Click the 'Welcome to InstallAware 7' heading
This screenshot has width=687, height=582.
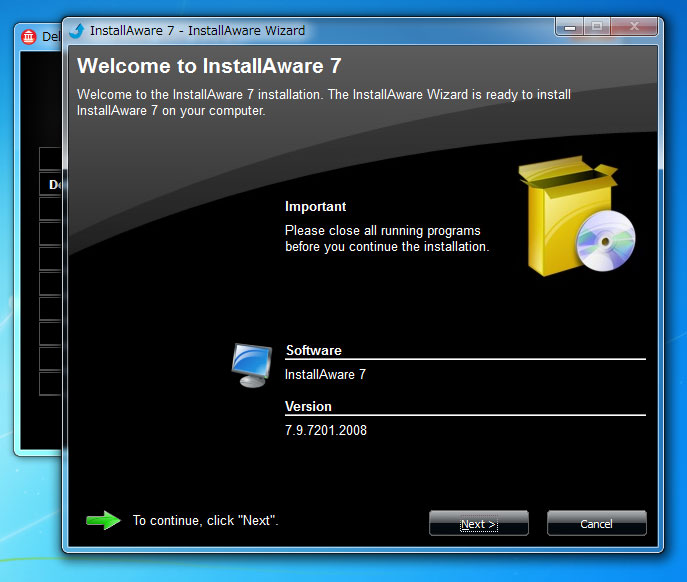pos(209,66)
